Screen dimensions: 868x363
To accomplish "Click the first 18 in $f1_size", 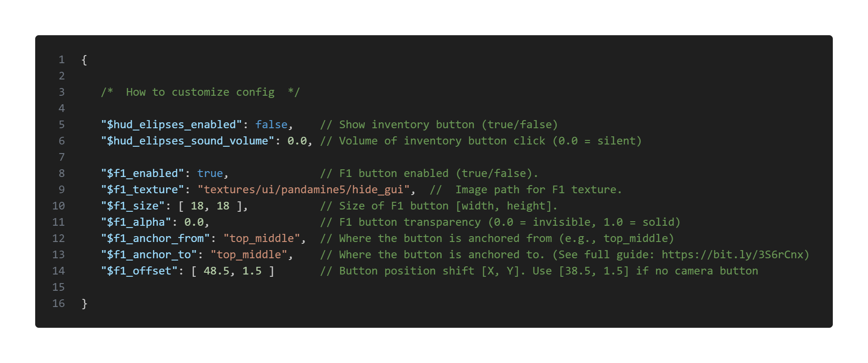I will (x=197, y=206).
